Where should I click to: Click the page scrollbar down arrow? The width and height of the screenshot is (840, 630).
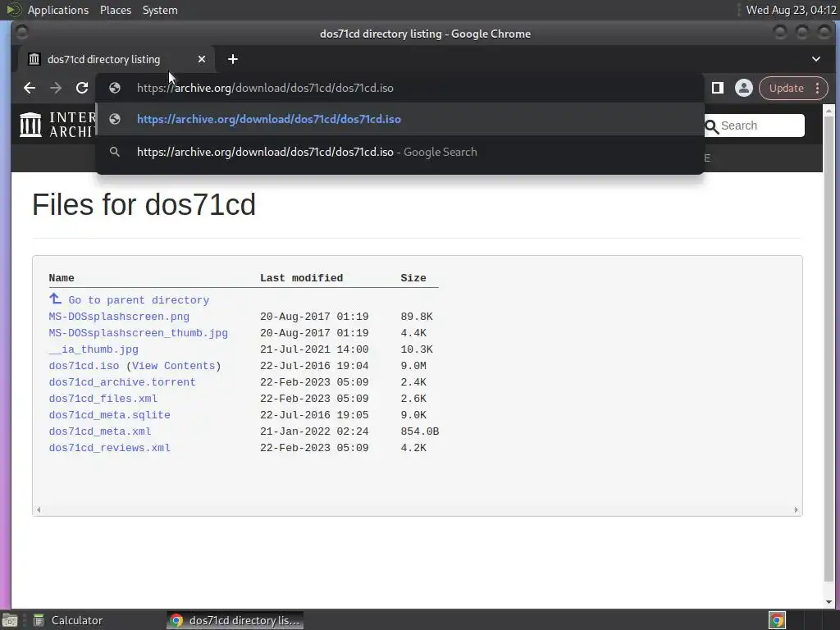[829, 602]
